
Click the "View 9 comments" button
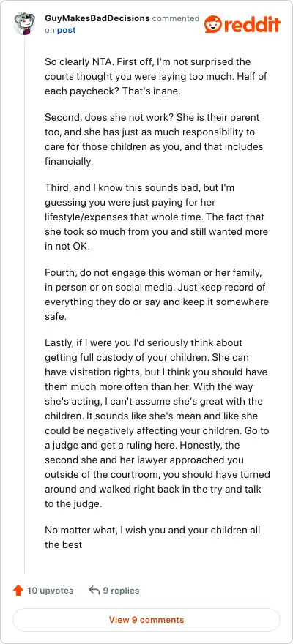pos(146,620)
